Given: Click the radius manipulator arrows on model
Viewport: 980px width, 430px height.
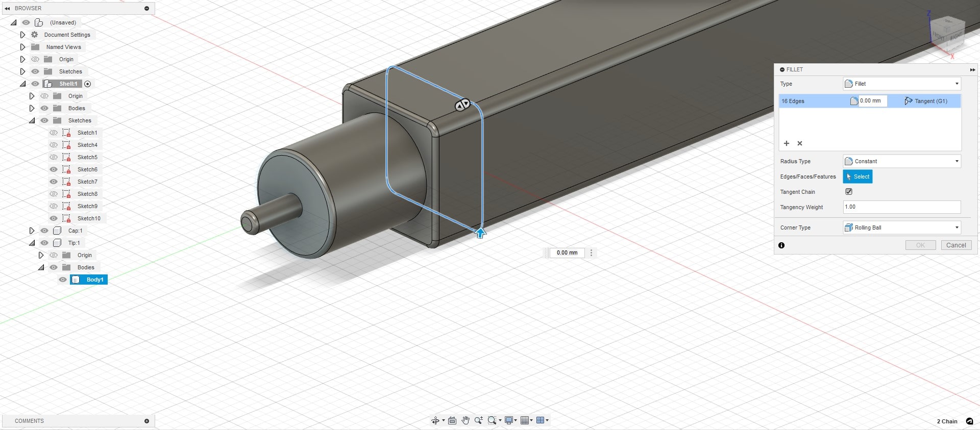Looking at the screenshot, I should 462,105.
